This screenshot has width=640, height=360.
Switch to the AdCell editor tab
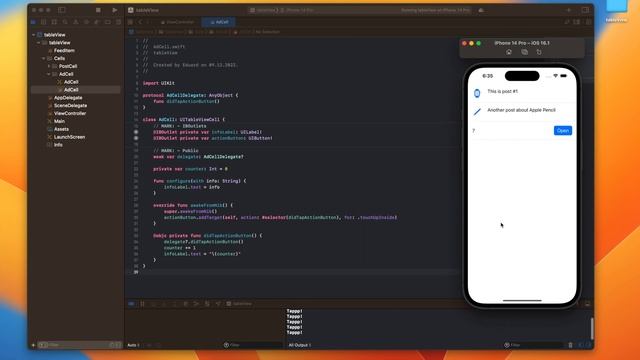[219, 22]
